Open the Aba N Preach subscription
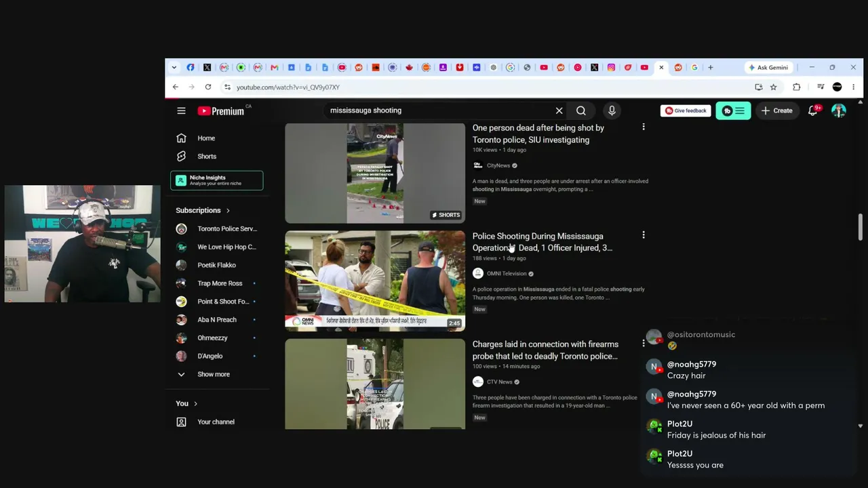Screen dimensions: 868x488 pos(216,320)
